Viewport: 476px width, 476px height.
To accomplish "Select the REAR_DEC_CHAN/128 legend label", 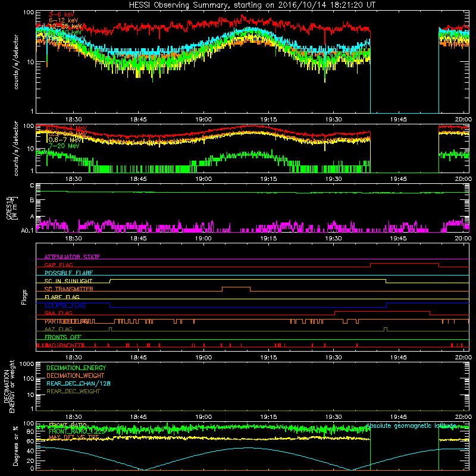I will (79, 383).
